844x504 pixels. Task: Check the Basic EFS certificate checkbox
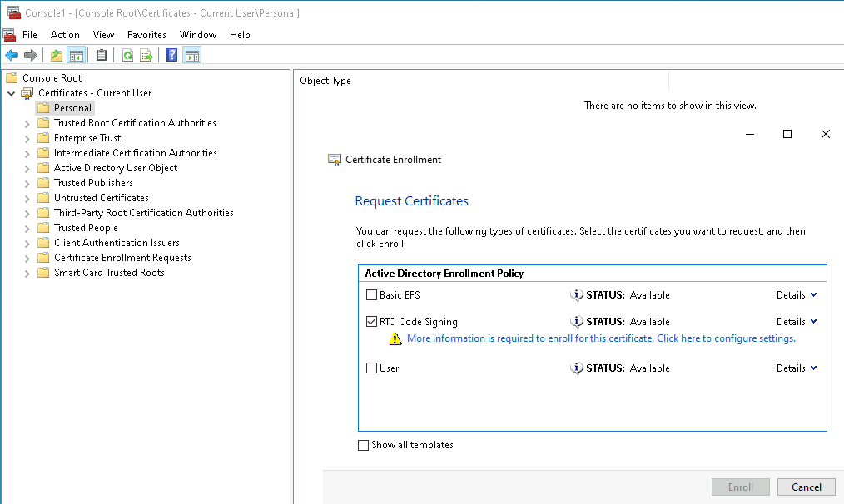[x=372, y=295]
